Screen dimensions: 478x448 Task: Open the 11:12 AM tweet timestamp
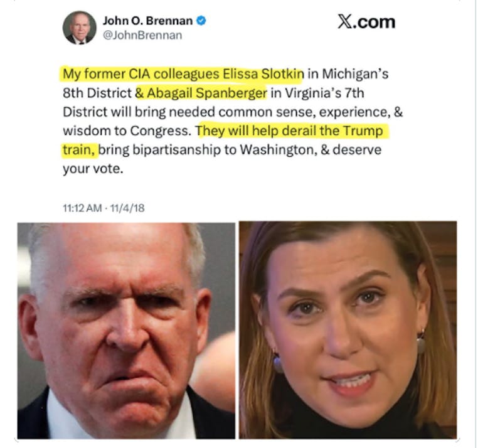[x=82, y=208]
